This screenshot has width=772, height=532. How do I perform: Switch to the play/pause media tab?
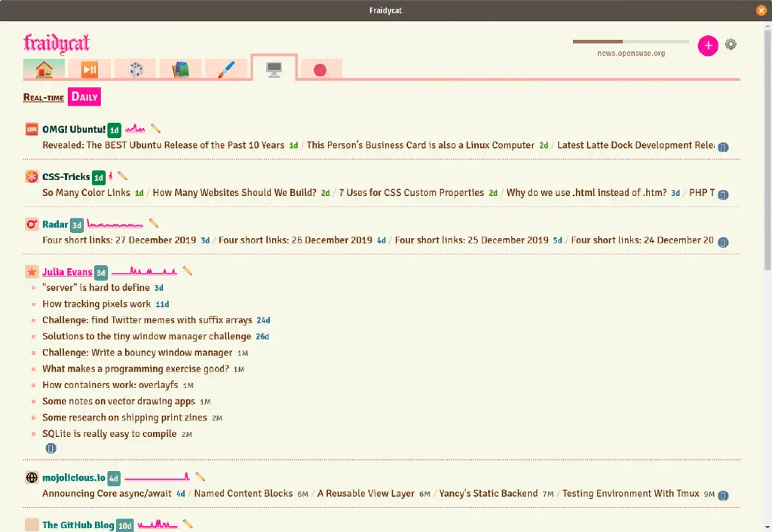(89, 69)
